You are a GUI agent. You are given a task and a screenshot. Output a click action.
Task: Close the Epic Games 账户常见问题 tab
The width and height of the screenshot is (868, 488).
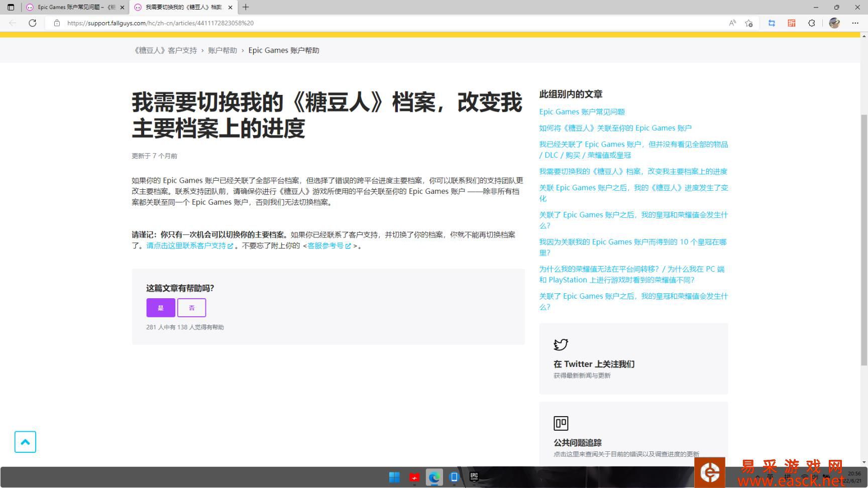click(x=122, y=8)
